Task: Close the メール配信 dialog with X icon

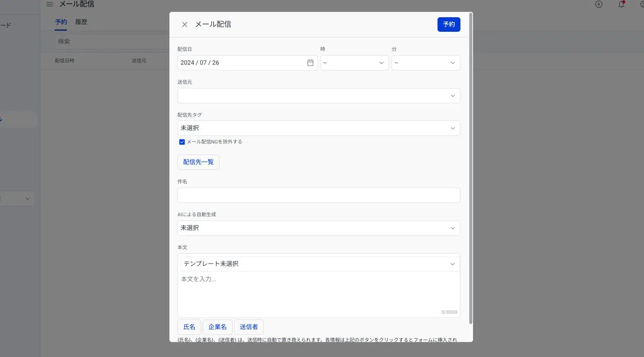Action: 185,24
